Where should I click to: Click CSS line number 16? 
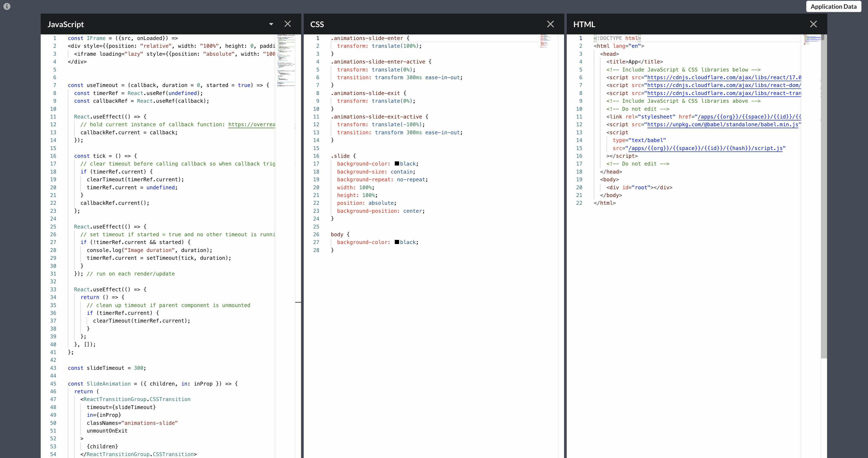(x=316, y=156)
